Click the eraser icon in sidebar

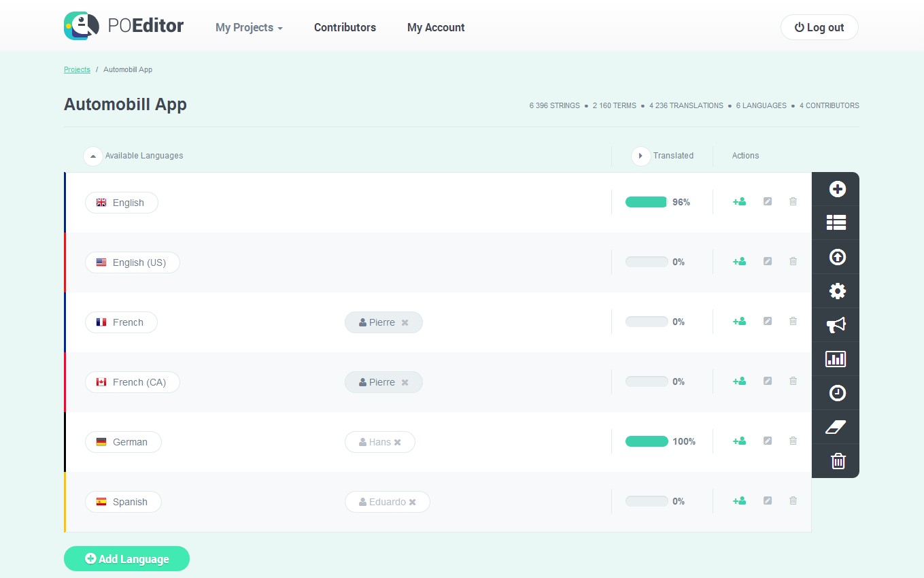pyautogui.click(x=836, y=427)
